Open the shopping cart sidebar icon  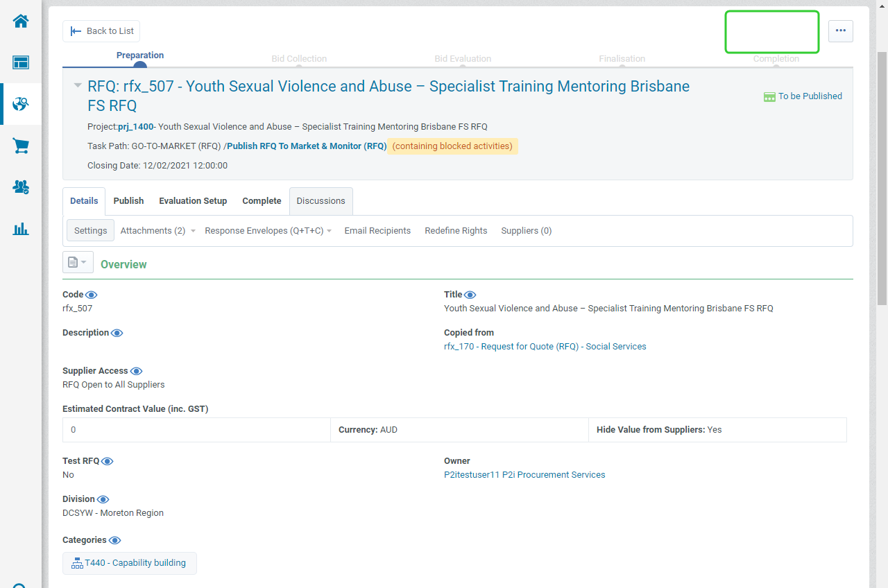21,146
